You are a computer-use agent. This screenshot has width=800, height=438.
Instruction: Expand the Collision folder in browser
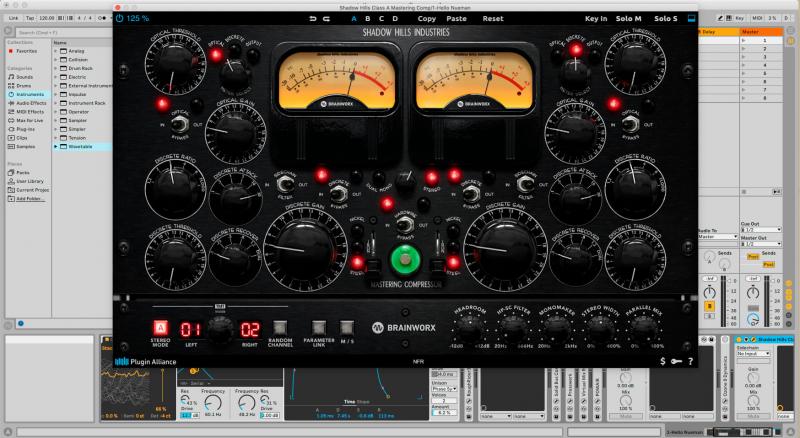pyautogui.click(x=56, y=60)
